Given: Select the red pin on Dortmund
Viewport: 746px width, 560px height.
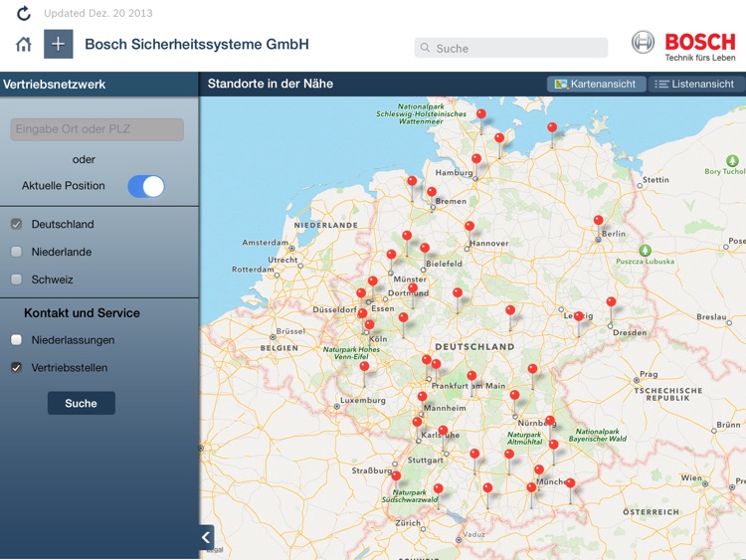Looking at the screenshot, I should [x=413, y=287].
